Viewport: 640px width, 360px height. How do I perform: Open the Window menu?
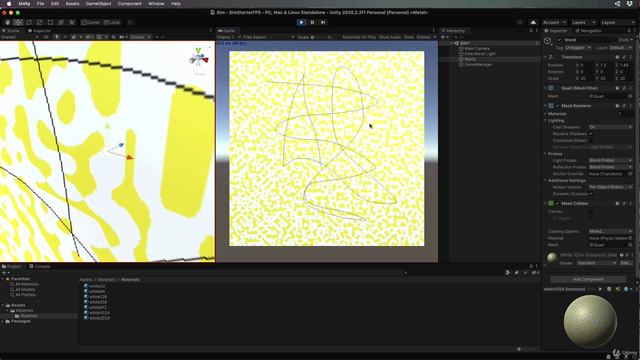pos(156,4)
